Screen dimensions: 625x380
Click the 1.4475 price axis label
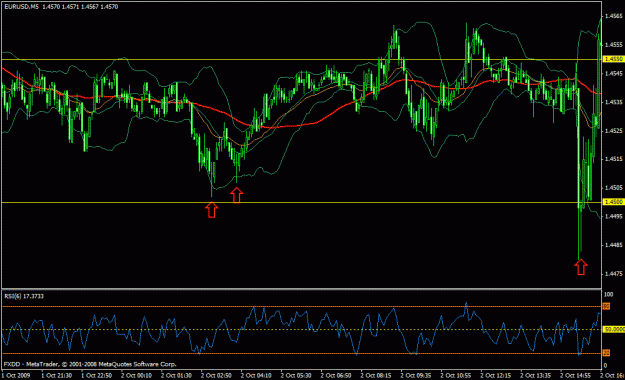[614, 274]
